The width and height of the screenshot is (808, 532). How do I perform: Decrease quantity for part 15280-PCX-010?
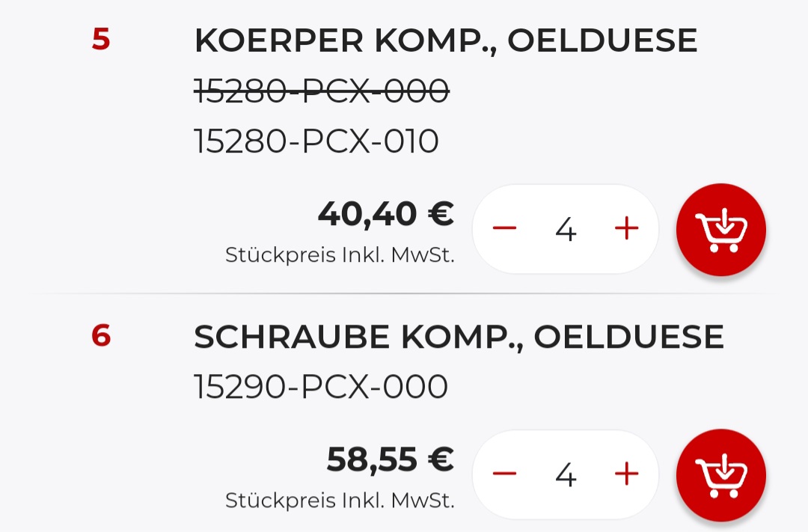(505, 228)
